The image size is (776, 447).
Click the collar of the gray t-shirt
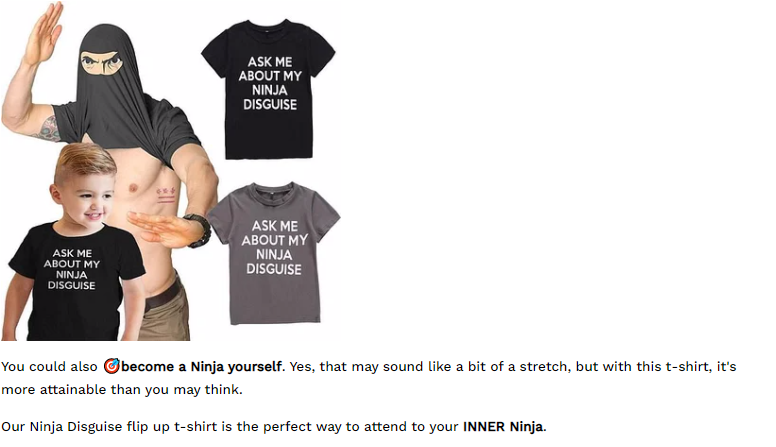tap(273, 191)
